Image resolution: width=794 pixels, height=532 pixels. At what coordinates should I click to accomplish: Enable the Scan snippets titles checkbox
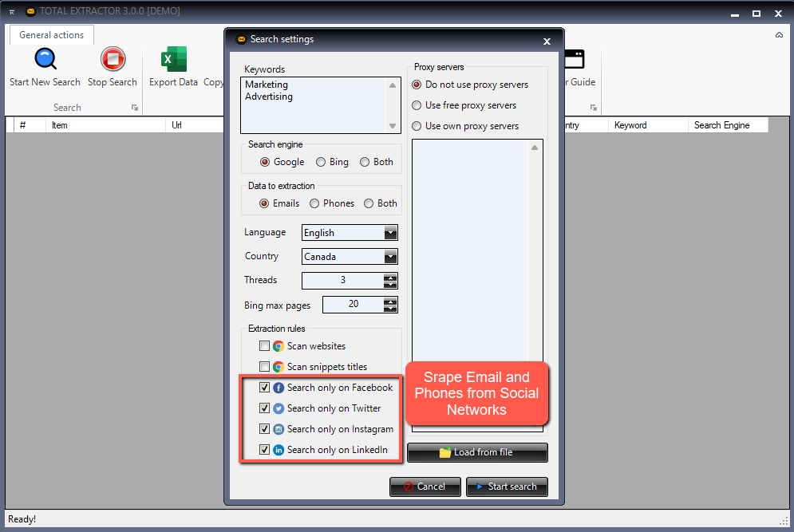(264, 366)
